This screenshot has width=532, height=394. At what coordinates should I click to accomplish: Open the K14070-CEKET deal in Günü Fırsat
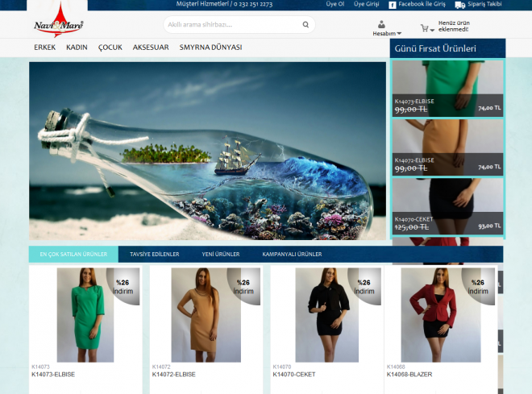click(447, 206)
